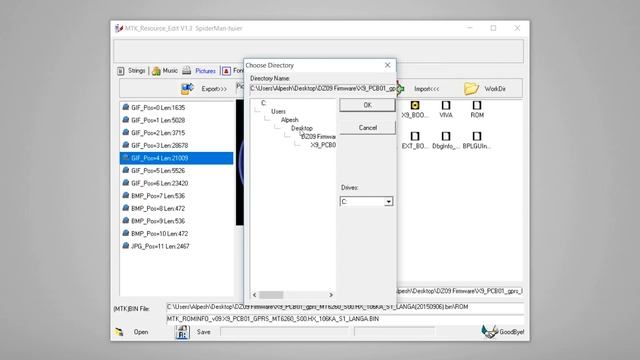
Task: Select Alpesh folder in directory tree
Action: [x=289, y=120]
